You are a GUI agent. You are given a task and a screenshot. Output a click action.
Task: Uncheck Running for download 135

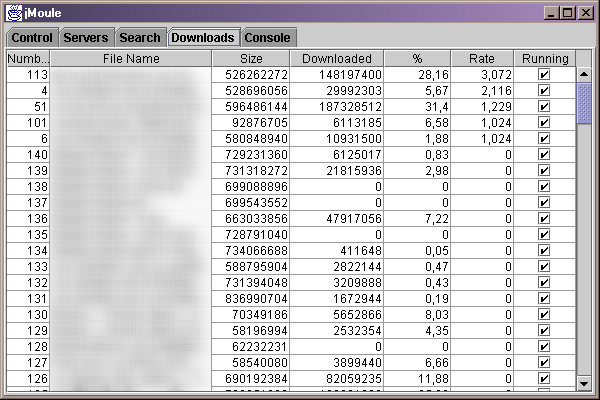coord(544,235)
